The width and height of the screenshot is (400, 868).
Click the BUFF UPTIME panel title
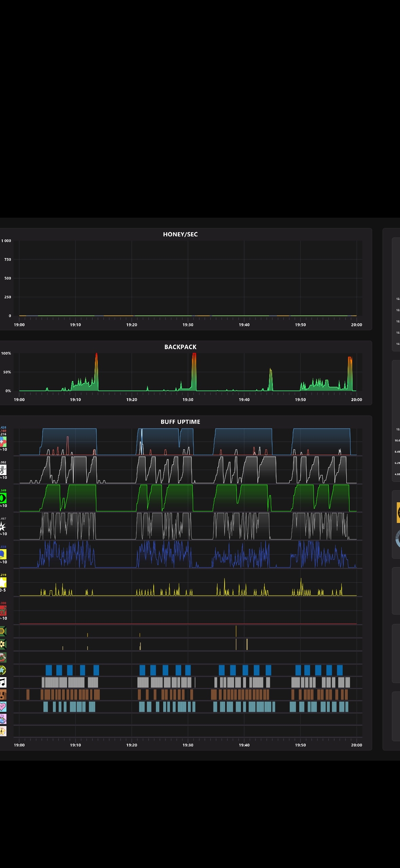click(x=180, y=422)
